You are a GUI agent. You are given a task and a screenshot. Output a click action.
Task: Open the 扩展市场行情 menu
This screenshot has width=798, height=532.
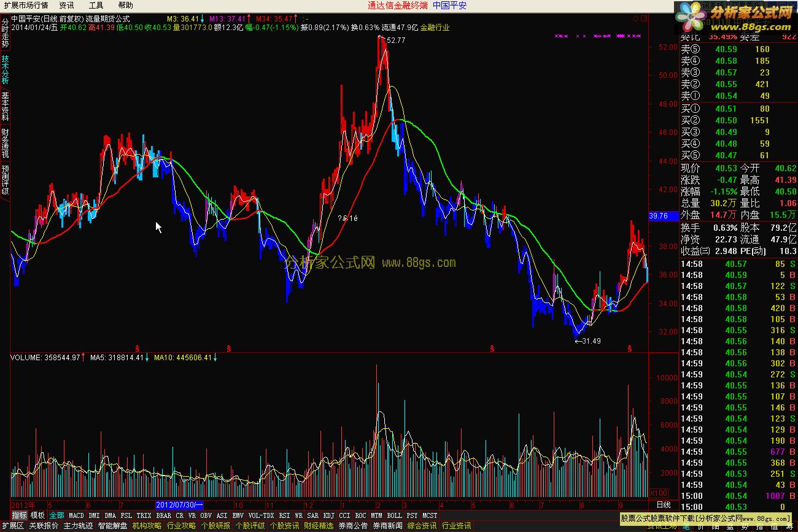click(26, 5)
